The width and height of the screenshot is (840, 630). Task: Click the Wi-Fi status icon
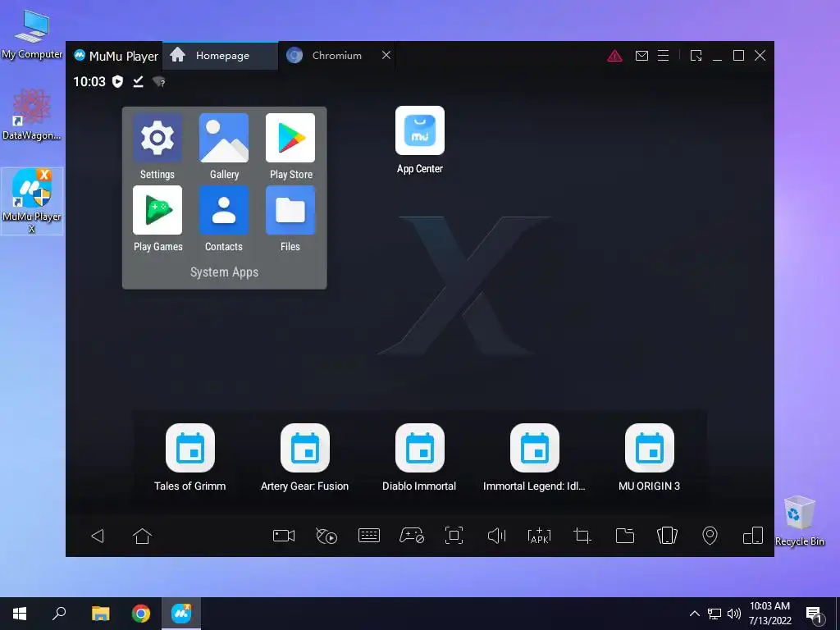pyautogui.click(x=158, y=82)
